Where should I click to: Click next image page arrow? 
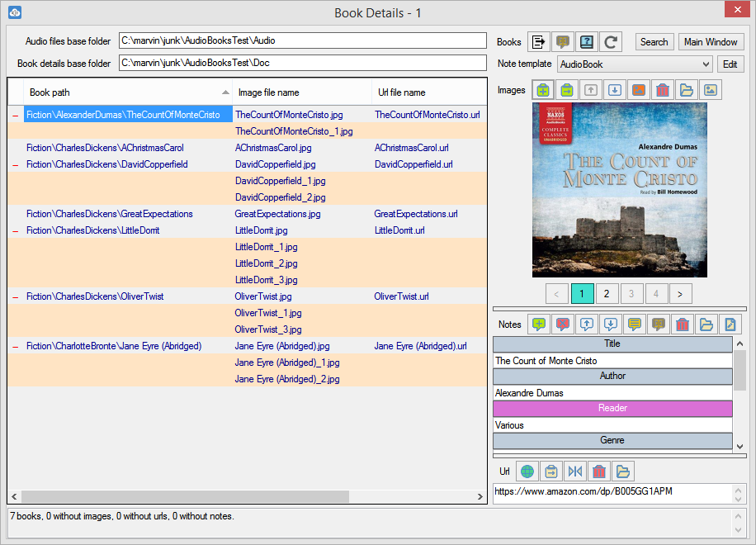680,294
